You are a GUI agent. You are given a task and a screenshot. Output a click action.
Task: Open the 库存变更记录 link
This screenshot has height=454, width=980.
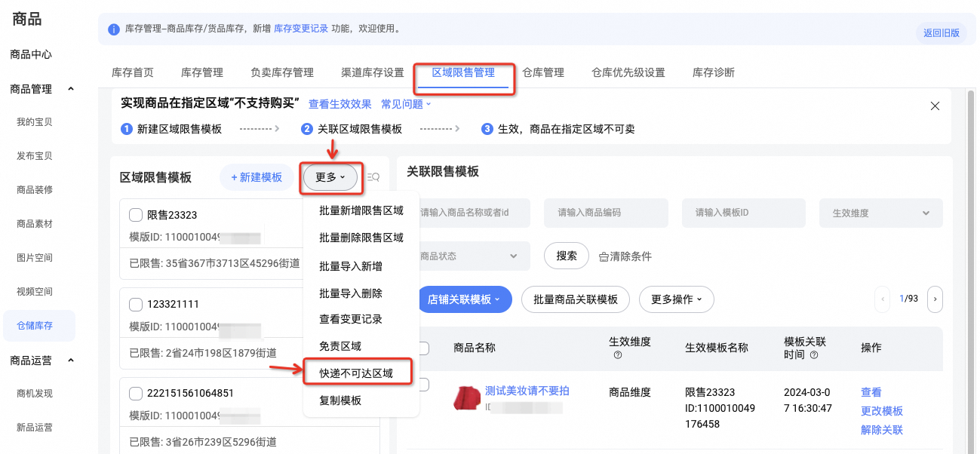pos(301,29)
